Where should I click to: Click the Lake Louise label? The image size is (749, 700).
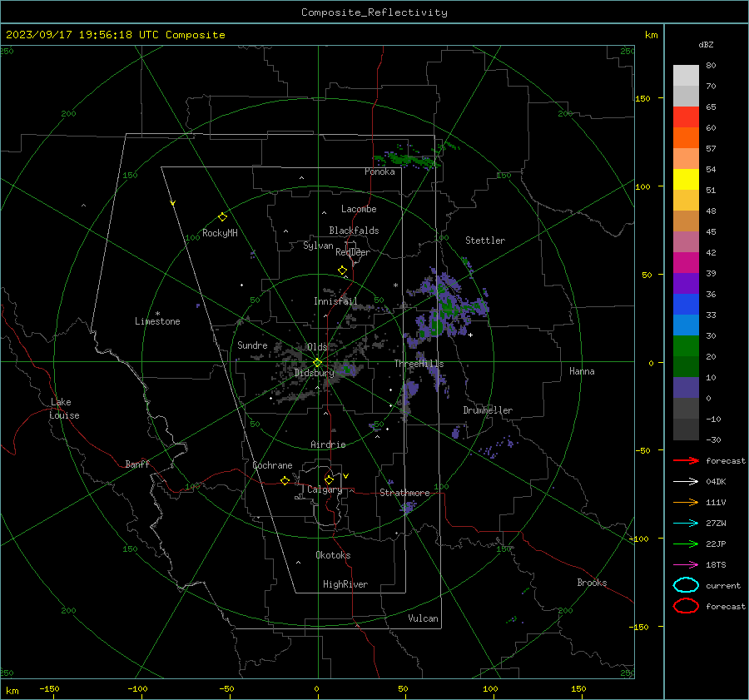64,409
